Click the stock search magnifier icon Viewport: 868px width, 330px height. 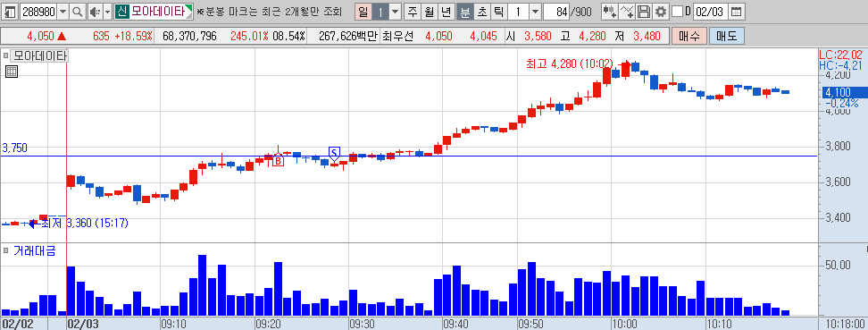pyautogui.click(x=78, y=11)
